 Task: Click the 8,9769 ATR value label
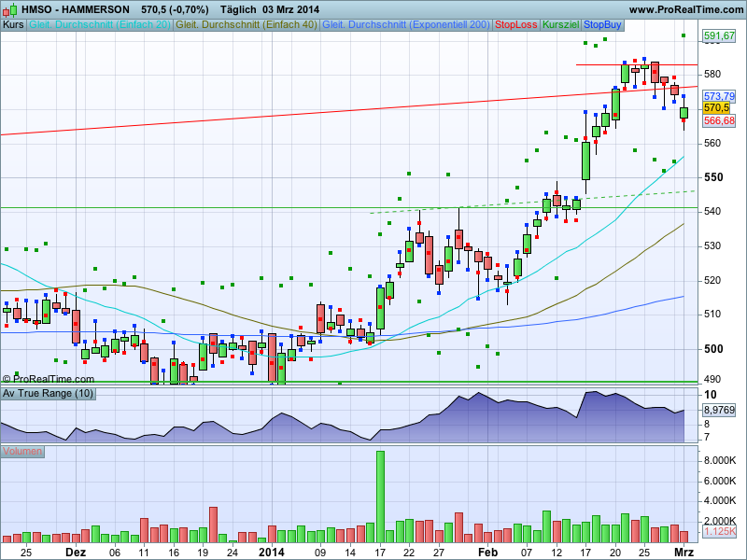coord(718,410)
